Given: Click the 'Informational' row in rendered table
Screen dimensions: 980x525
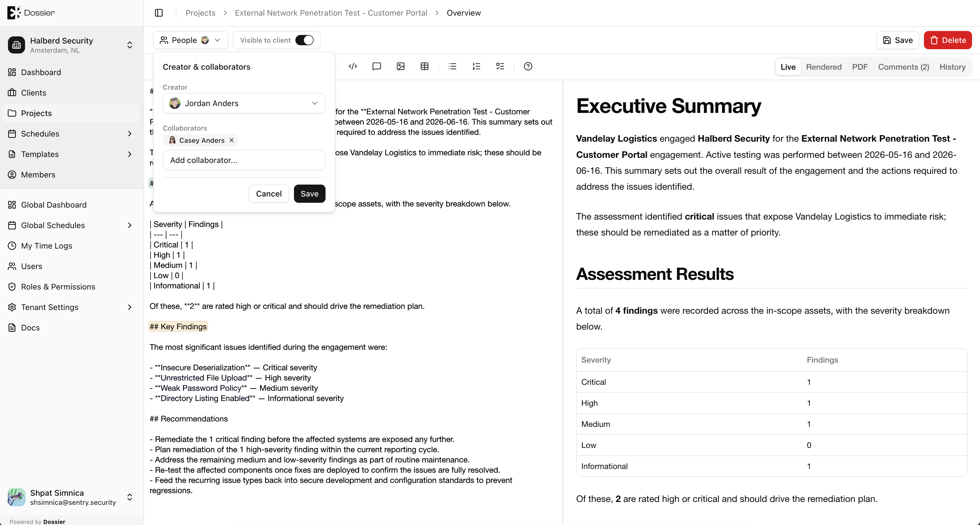Looking at the screenshot, I should [x=771, y=466].
